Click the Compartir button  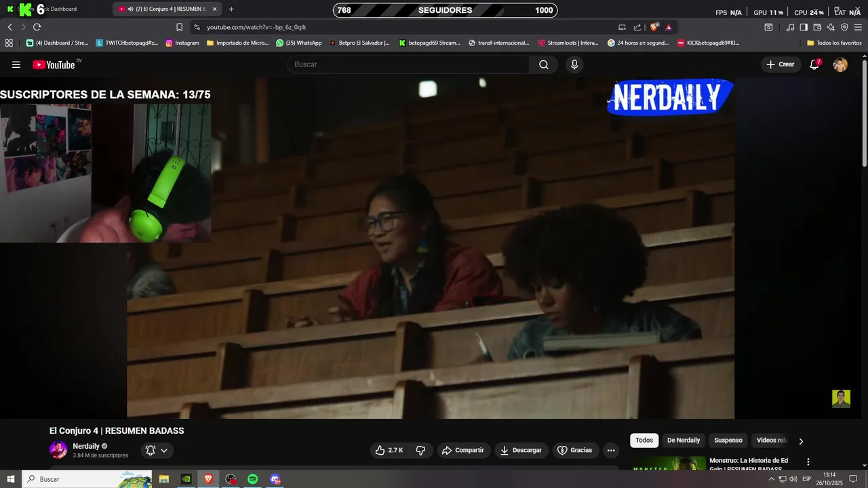tap(462, 450)
